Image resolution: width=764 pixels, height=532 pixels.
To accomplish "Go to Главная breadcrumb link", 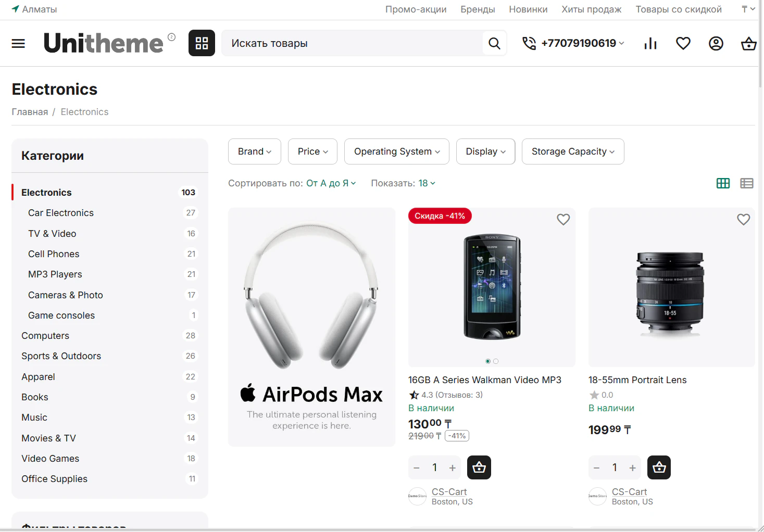I will click(x=30, y=112).
